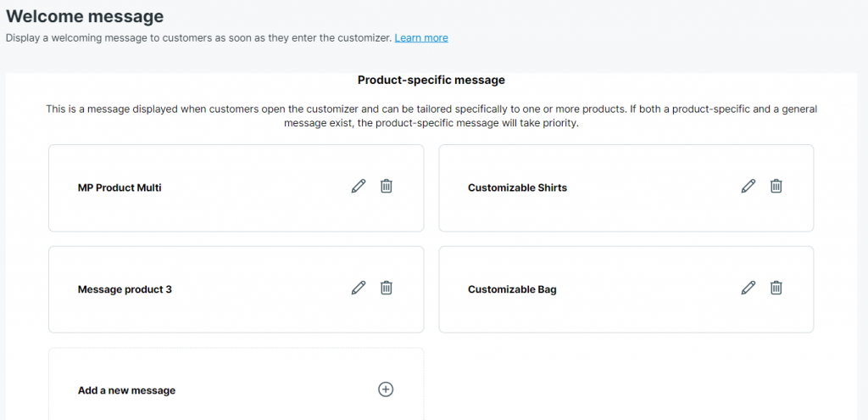
Task: Edit the Customizable Bag message
Action: [x=748, y=288]
